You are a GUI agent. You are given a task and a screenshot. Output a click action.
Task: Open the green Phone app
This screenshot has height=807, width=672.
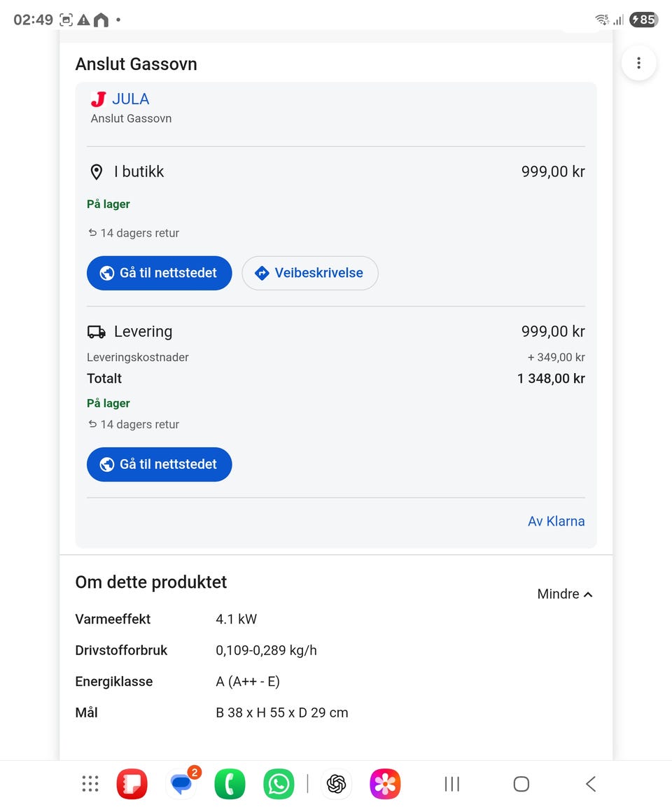pos(230,784)
